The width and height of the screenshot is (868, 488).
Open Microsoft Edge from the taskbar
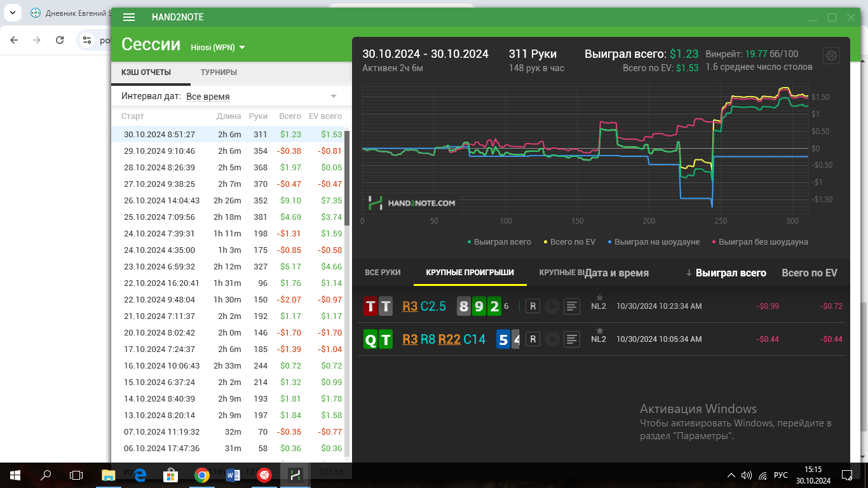pos(140,475)
